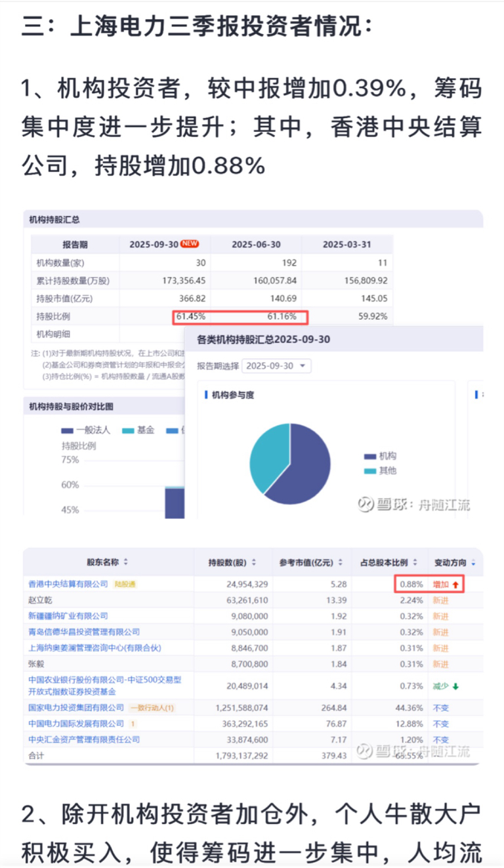504x868 pixels.
Task: Open 上海纳奥姜澜管理咨询中心 link
Action: pos(94,648)
